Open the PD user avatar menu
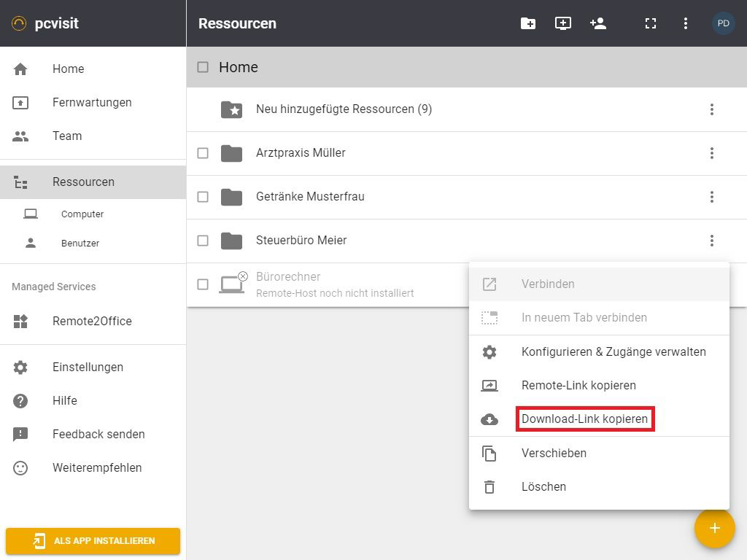 point(723,23)
